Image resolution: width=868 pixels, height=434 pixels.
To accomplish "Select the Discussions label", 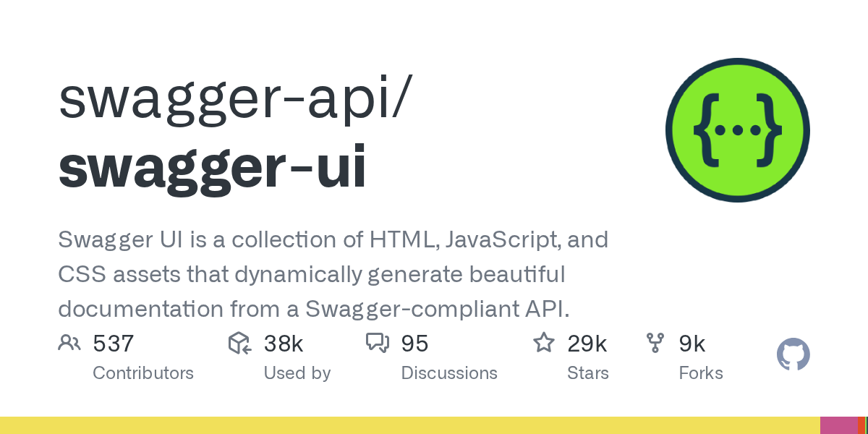I will [x=449, y=373].
